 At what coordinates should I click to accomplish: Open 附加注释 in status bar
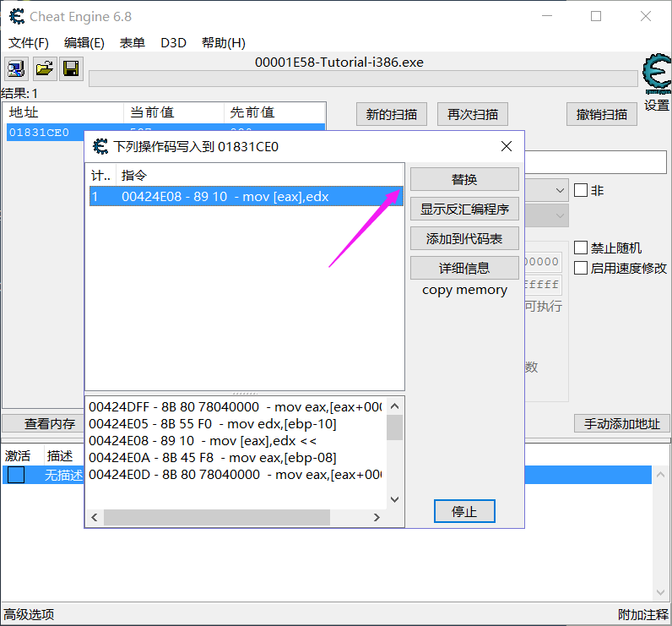(642, 614)
